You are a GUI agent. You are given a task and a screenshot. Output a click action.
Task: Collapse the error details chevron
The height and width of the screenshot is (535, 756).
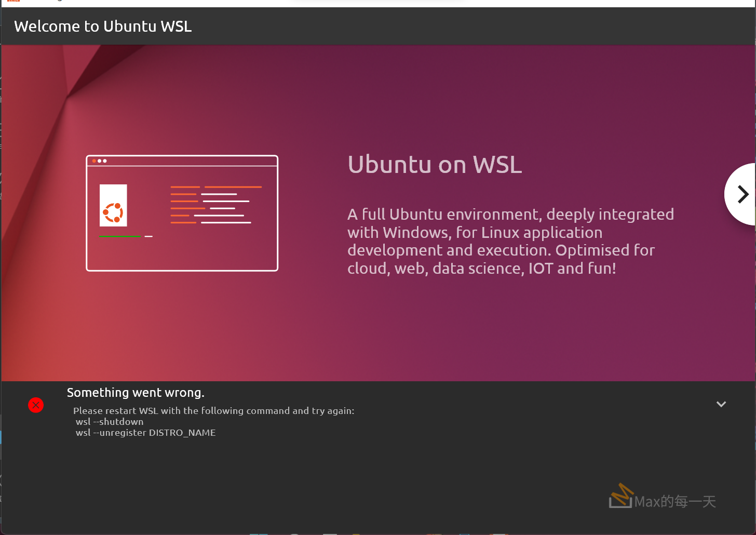tap(721, 404)
